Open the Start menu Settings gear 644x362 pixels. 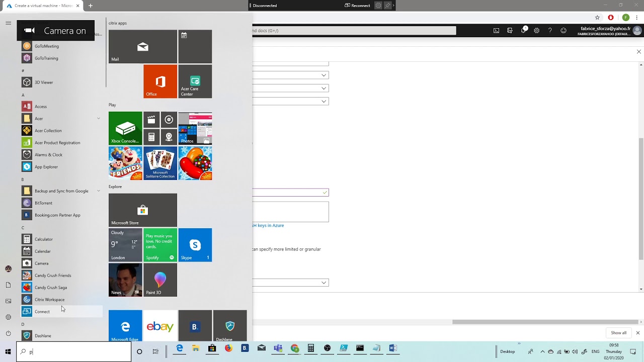[8, 317]
